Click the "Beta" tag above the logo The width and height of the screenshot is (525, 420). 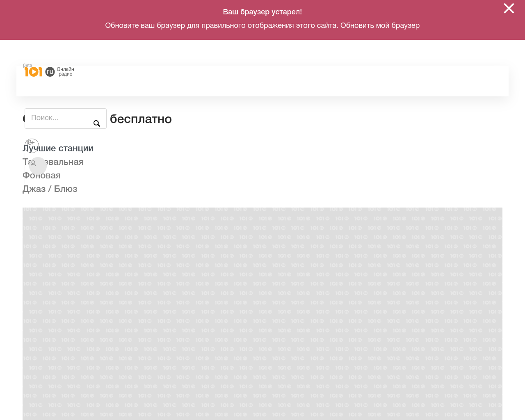coord(27,65)
